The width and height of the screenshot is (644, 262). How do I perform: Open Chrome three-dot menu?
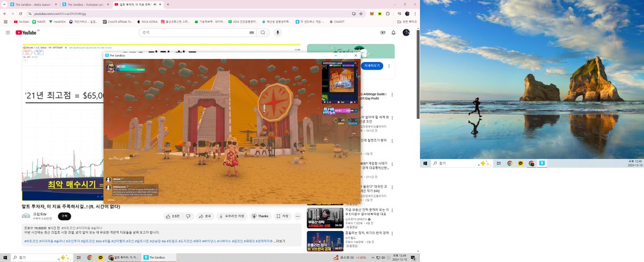(x=416, y=13)
